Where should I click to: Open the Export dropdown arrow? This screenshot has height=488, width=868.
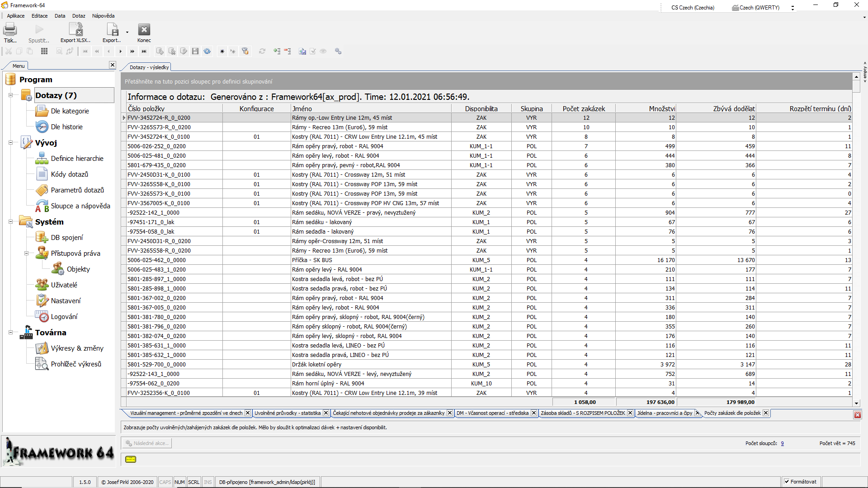click(x=127, y=32)
